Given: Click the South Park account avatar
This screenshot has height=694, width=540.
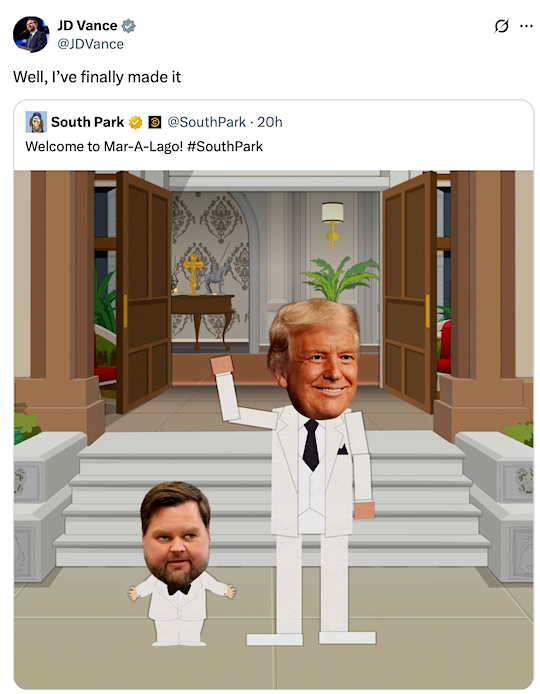Looking at the screenshot, I should [x=36, y=122].
